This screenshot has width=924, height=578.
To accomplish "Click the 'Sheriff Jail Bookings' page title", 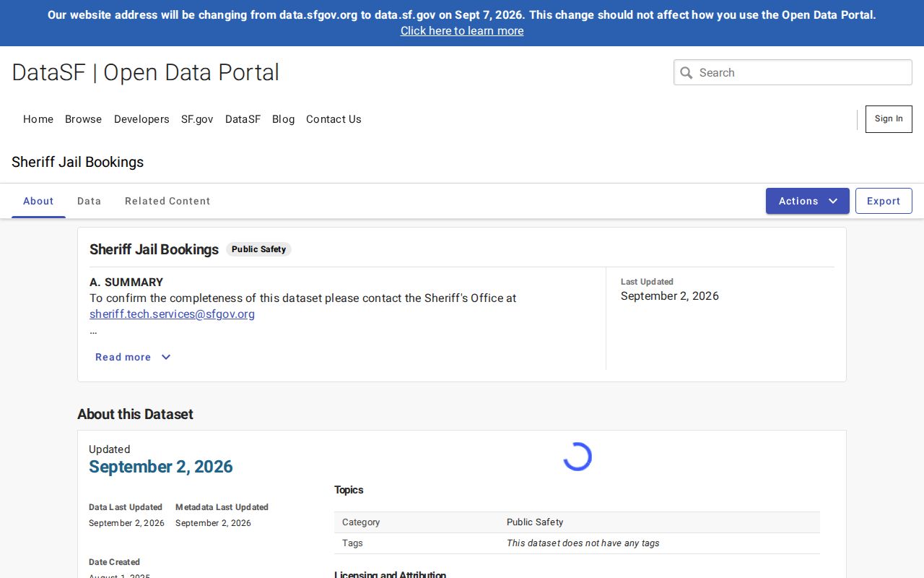I will 77,162.
